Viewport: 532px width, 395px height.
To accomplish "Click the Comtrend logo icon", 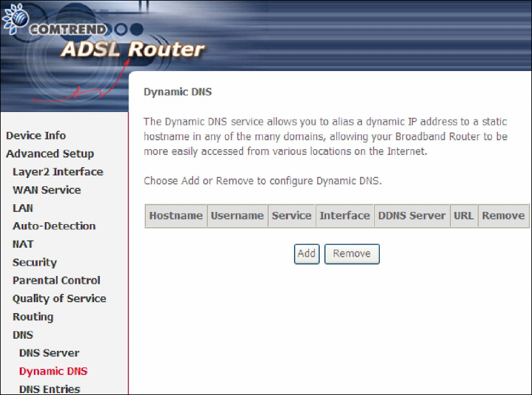I will (15, 19).
